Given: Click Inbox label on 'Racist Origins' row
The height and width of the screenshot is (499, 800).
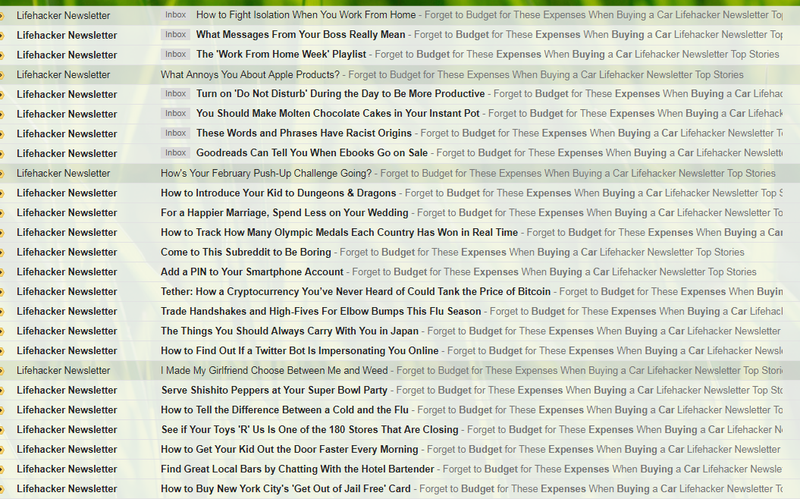Looking at the screenshot, I should coord(176,133).
